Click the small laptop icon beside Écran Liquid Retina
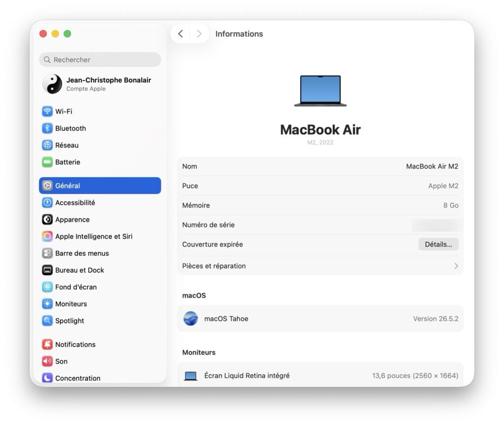504x426 pixels. (190, 376)
